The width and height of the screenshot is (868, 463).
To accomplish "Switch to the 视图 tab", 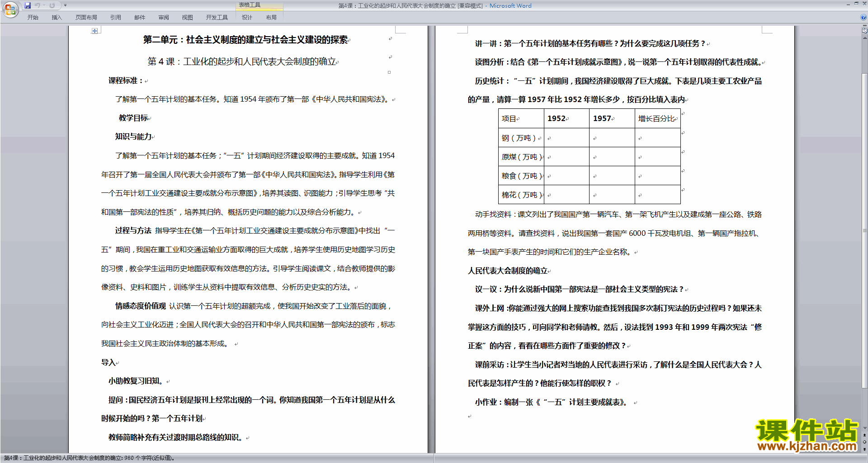I will (188, 17).
